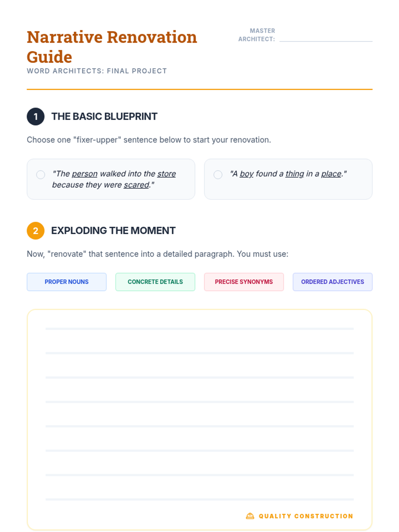This screenshot has width=399, height=532.
Task: Select the 'person walked into the store' sentence
Action: tap(41, 175)
